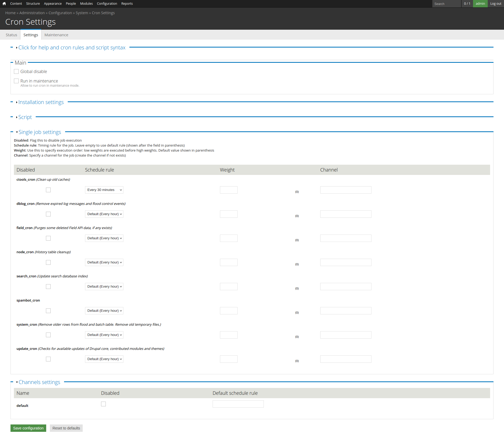Image resolution: width=504 pixels, height=446 pixels.
Task: Click the 0 / 1 user counter
Action: [467, 4]
